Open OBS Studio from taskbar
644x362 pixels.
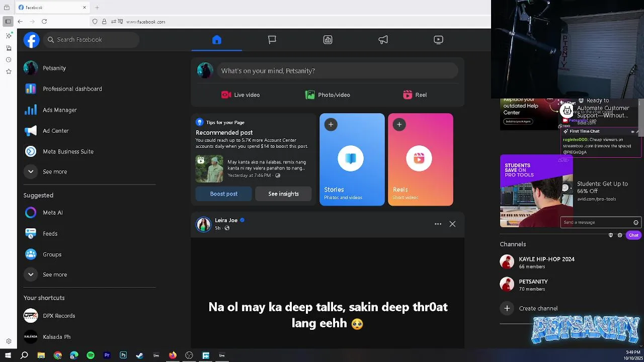pos(189,355)
